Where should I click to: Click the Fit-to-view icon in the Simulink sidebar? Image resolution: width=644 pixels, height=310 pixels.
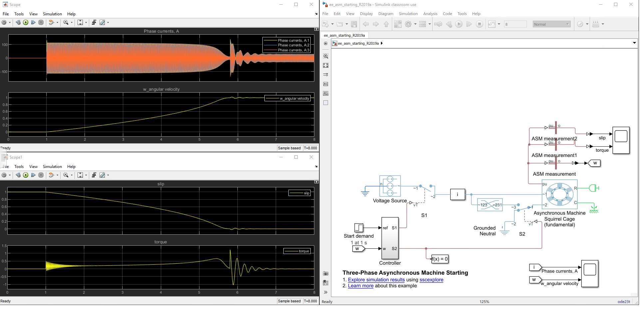(325, 65)
